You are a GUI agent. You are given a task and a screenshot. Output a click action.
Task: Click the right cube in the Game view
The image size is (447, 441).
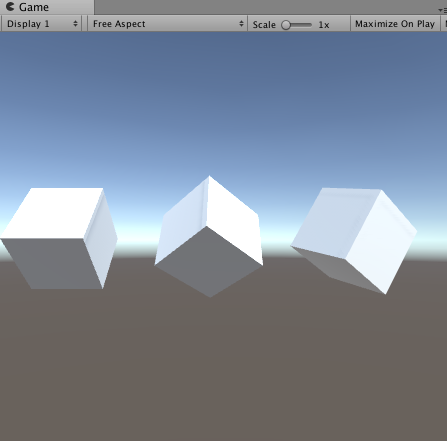pos(354,241)
